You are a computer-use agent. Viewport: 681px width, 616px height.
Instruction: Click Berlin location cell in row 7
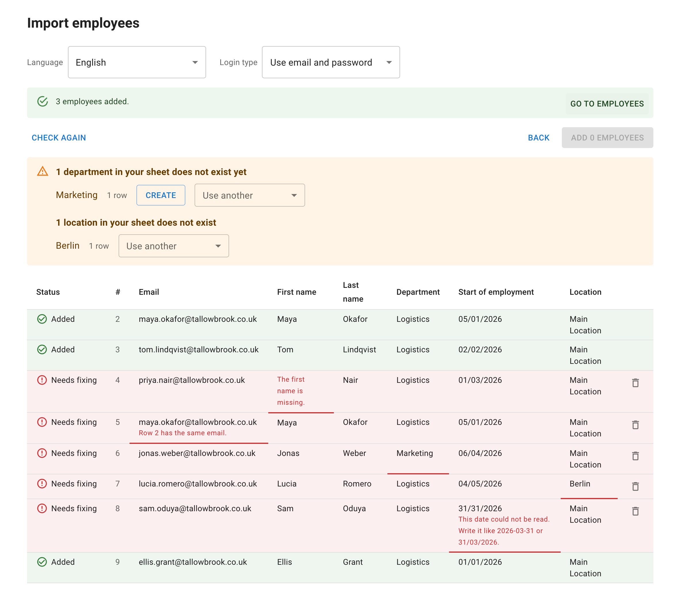coord(589,486)
